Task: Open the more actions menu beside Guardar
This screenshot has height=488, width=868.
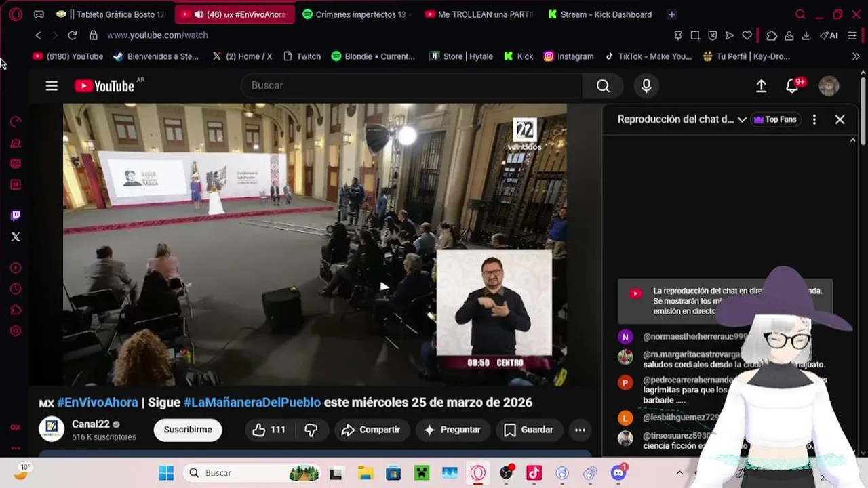Action: 580,430
